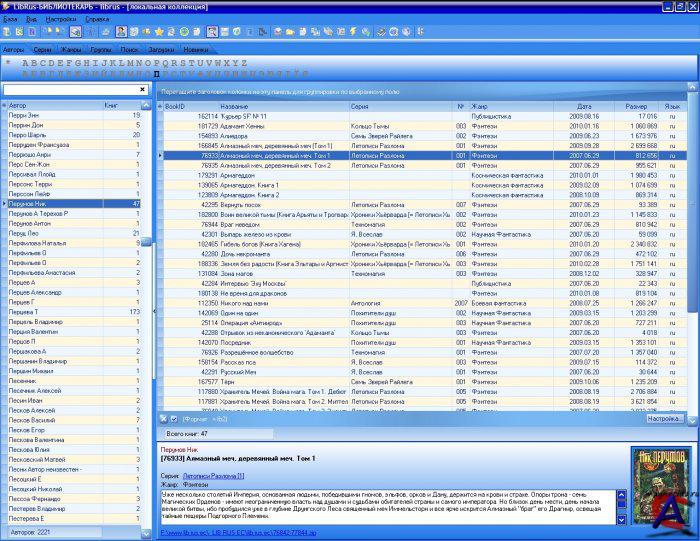Clear the author search with X button

(142, 90)
